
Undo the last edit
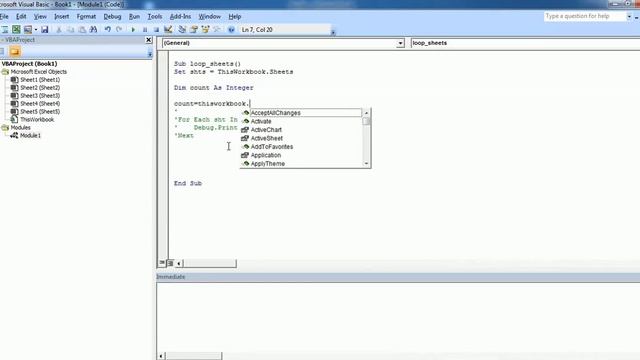tap(108, 29)
